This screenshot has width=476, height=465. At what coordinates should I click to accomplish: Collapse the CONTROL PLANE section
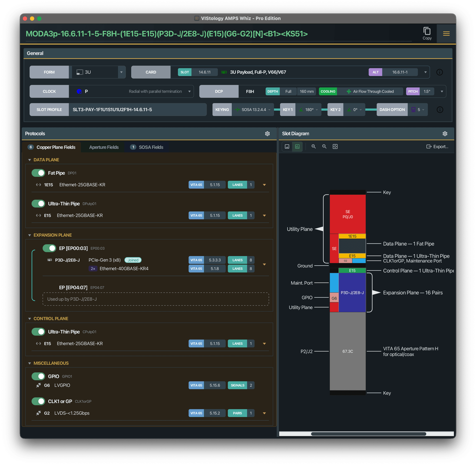(30, 319)
